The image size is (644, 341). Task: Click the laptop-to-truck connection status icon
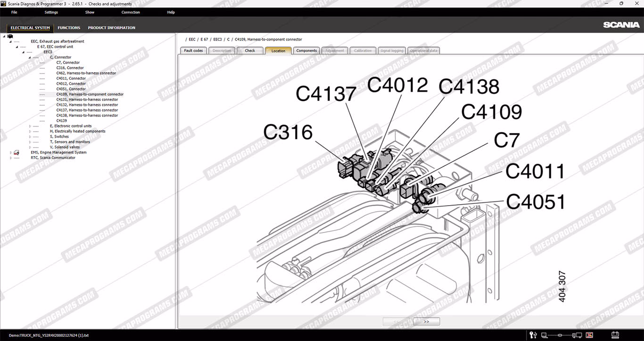click(x=561, y=335)
